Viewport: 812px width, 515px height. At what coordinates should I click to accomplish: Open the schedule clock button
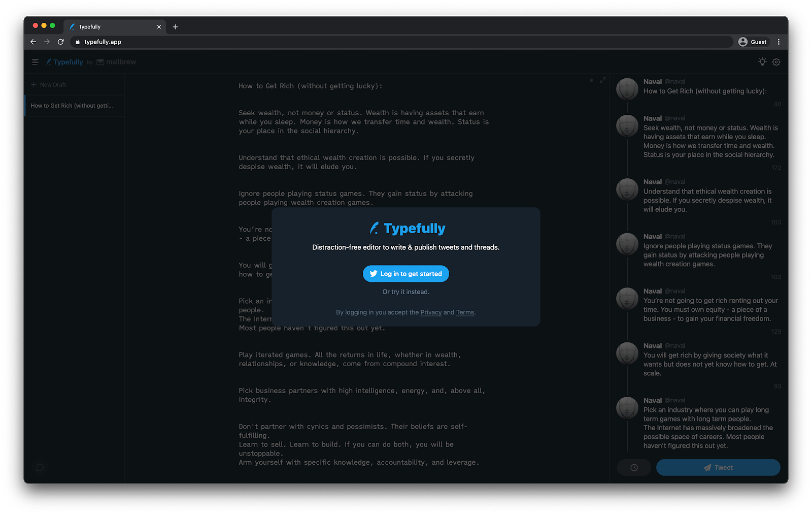point(634,468)
